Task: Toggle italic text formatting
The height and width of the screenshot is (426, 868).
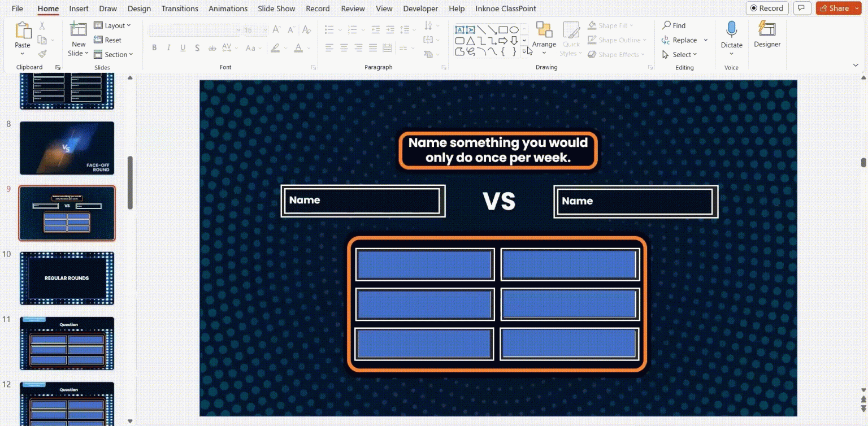Action: [168, 47]
